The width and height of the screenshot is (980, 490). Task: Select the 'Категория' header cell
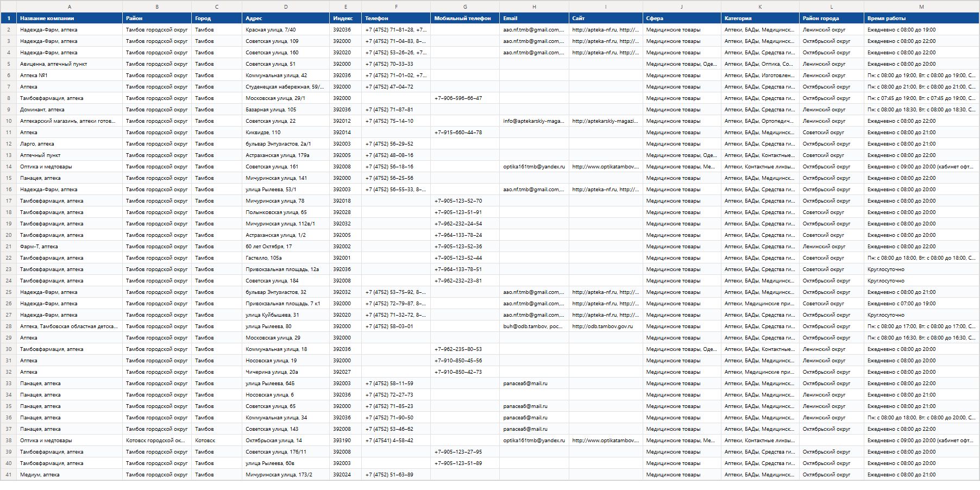tap(760, 18)
